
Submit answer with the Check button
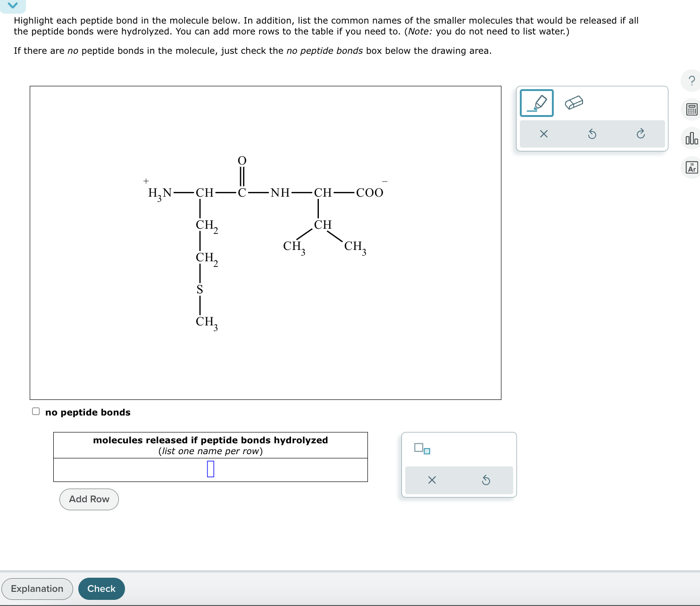point(101,589)
